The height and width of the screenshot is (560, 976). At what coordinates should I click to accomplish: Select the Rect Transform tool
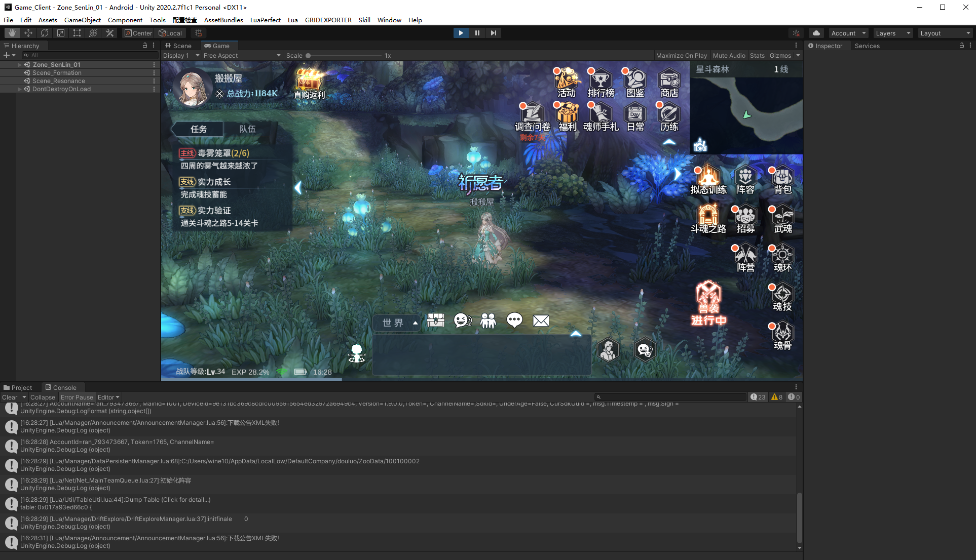click(77, 33)
